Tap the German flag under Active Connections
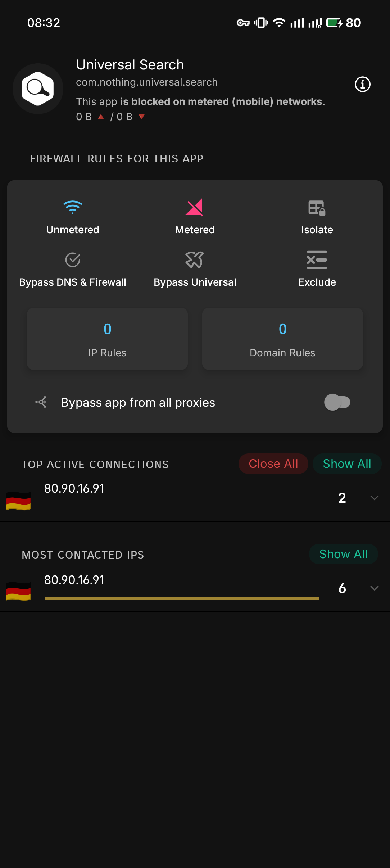390x868 pixels. coord(18,501)
